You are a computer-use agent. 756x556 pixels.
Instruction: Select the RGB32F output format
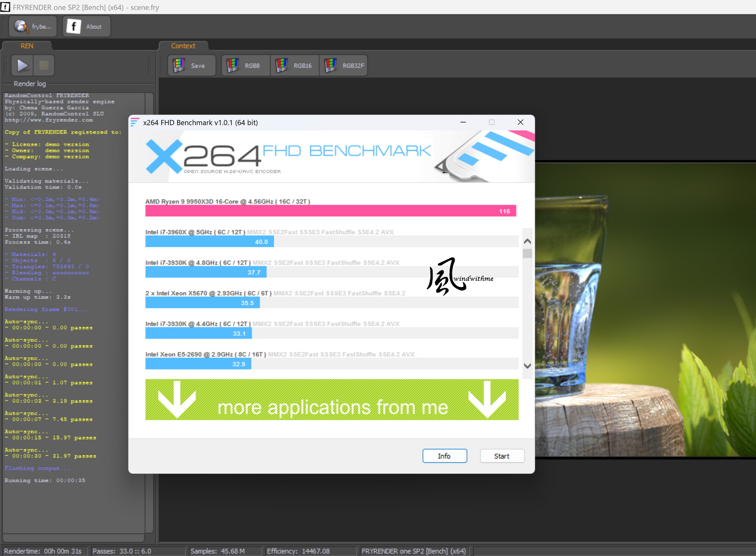coord(344,65)
